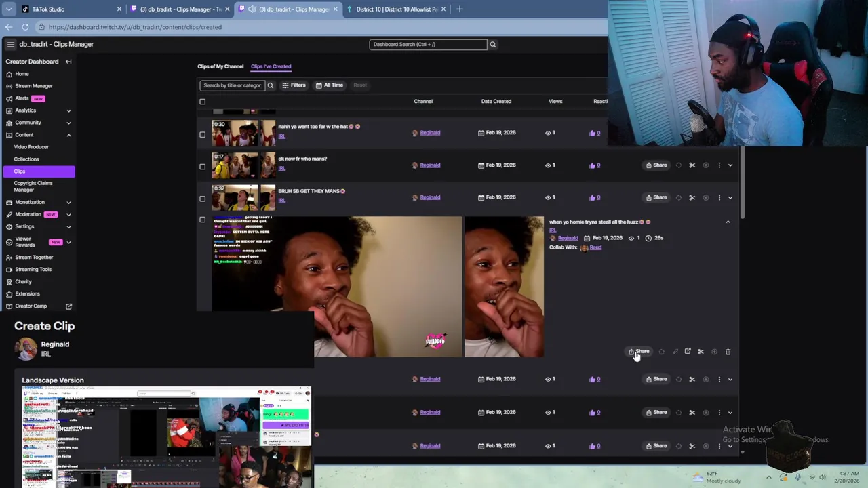Expand the Monetization sidebar section
Viewport: 868px width, 488px height.
[68, 202]
